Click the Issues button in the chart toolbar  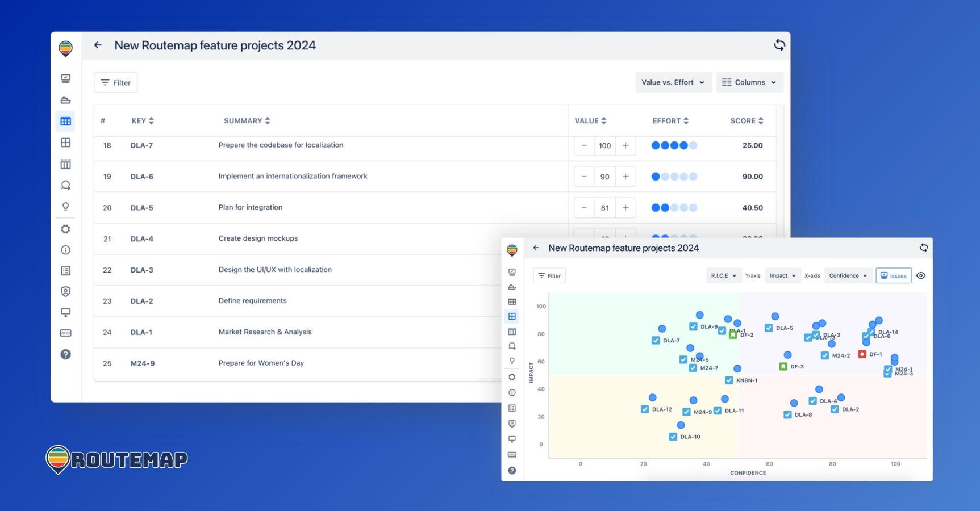(x=893, y=276)
